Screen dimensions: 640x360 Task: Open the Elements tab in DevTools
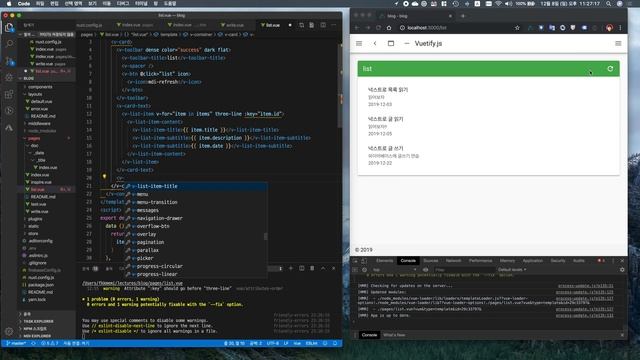(384, 260)
